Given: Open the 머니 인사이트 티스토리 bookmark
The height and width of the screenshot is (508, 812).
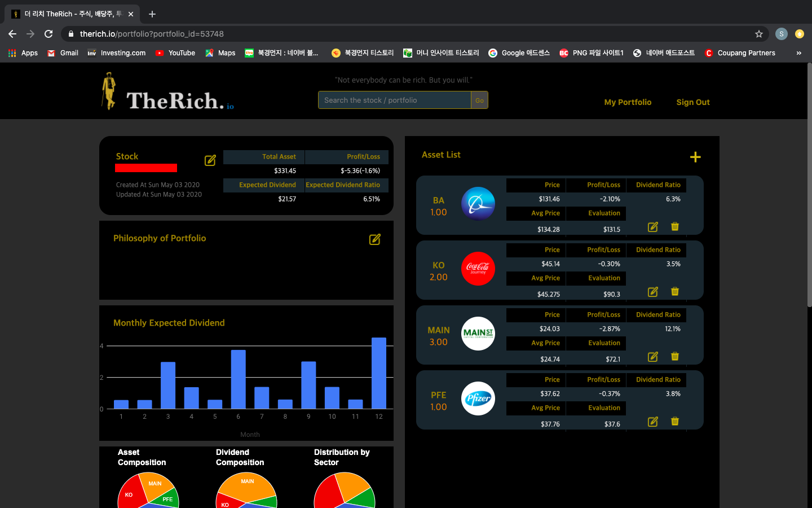Looking at the screenshot, I should pos(441,53).
